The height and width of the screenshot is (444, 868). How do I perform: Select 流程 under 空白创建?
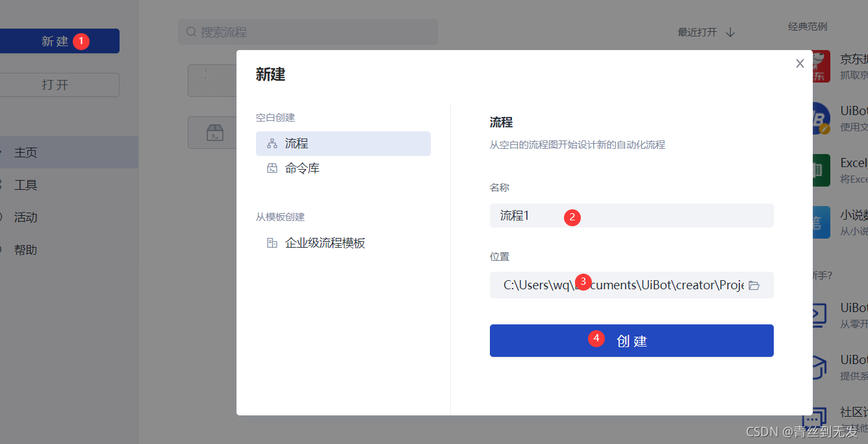point(343,144)
